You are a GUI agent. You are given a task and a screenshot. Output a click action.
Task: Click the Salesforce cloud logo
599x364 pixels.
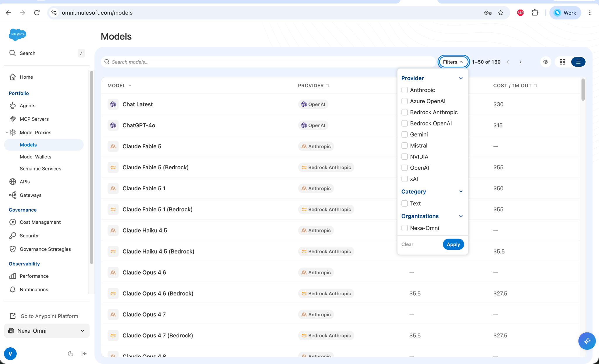coord(18,34)
